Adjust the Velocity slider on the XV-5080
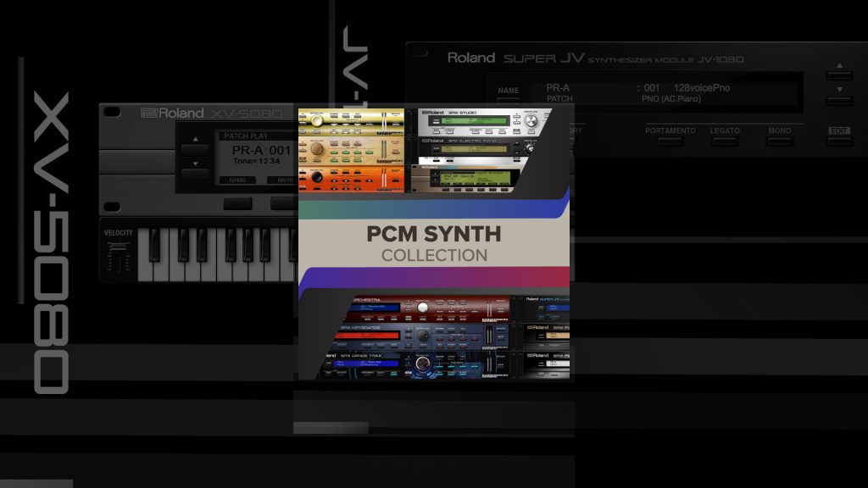 [119, 247]
